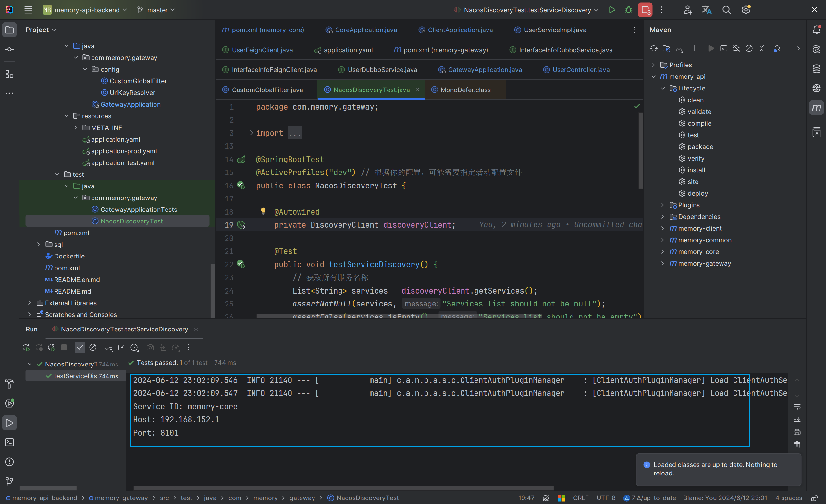Expand memory-gateway Maven module
826x504 pixels.
[663, 263]
